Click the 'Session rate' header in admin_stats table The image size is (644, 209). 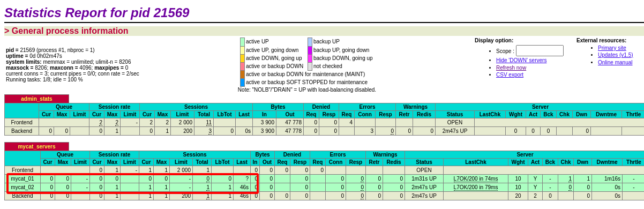(114, 107)
